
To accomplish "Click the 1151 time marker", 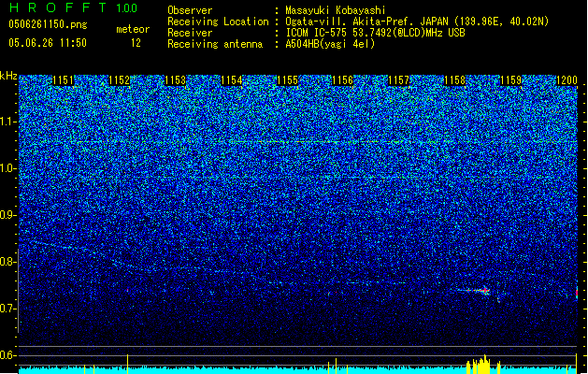I will 63,80.
